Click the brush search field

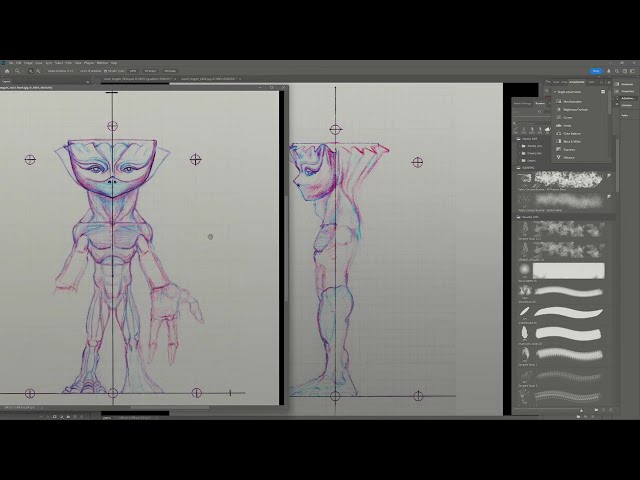533,123
